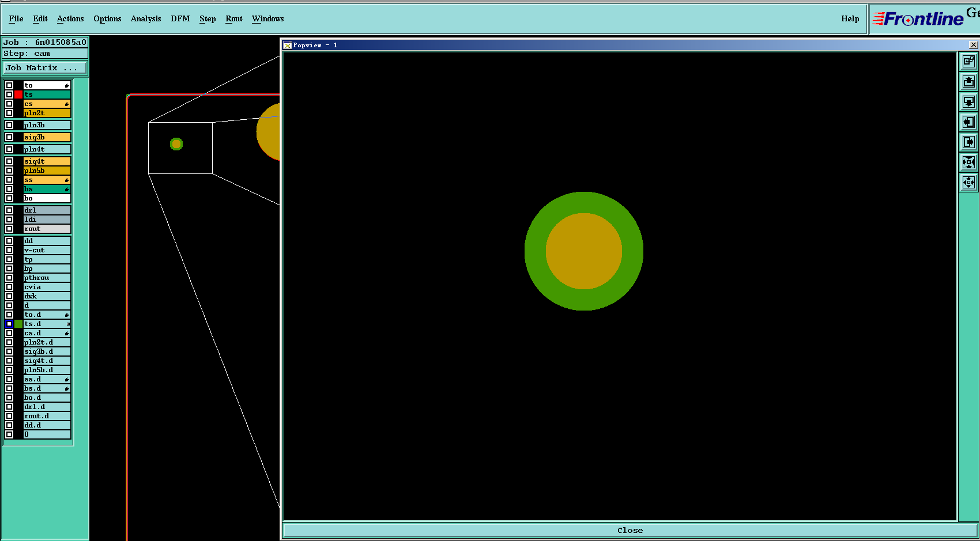Toggle the checkbox for layer 'rout'
Screen dimensions: 980x541
pos(9,229)
